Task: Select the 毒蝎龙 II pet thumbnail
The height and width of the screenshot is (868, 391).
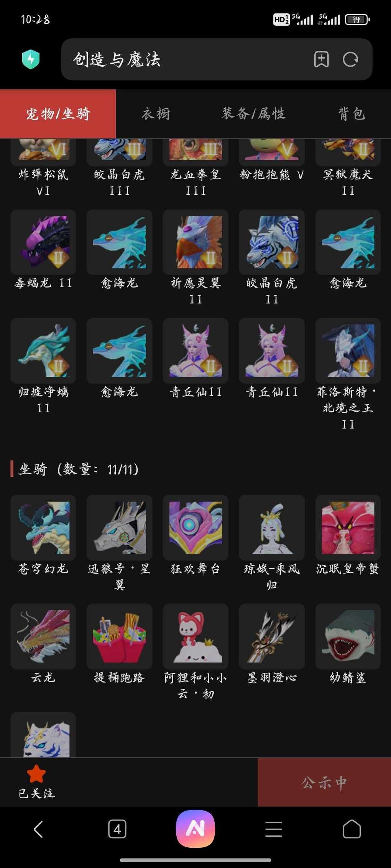Action: [43, 242]
